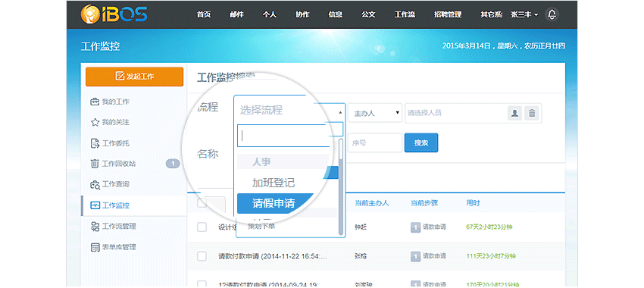
Task: Choose 加班登记 from the process list
Action: click(274, 183)
